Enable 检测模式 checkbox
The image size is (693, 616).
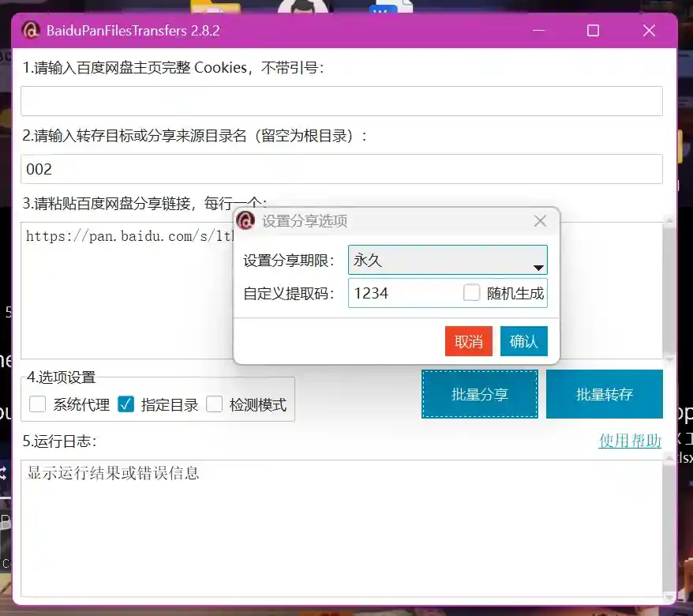coord(215,404)
